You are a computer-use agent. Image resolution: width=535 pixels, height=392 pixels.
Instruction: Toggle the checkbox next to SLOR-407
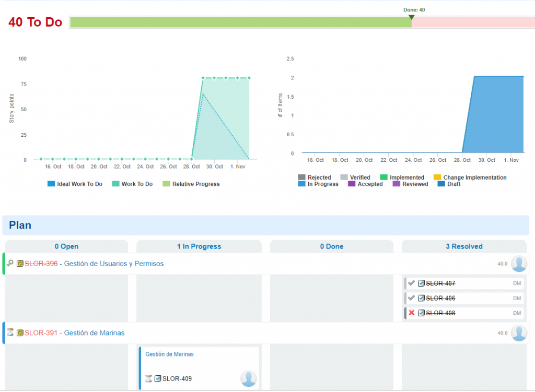(422, 283)
